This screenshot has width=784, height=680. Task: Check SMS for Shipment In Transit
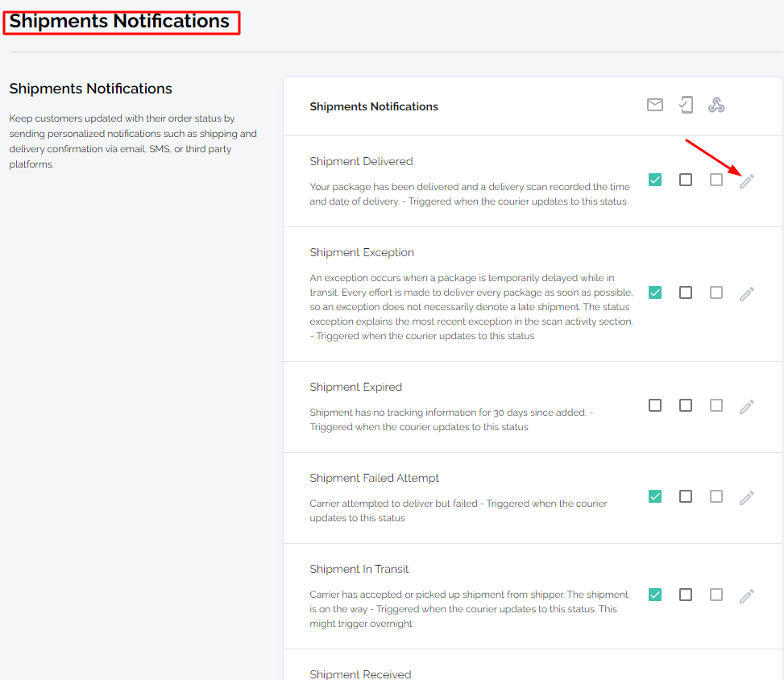tap(686, 595)
